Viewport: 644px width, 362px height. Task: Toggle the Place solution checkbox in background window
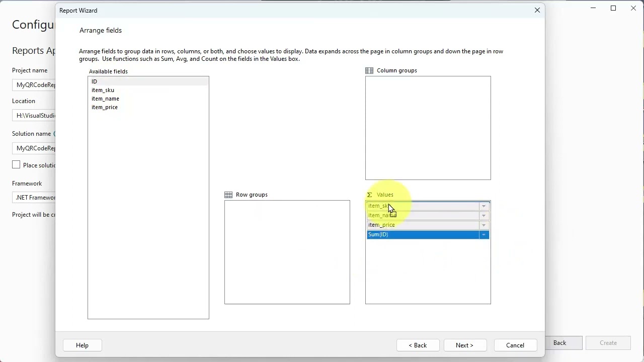(x=16, y=165)
